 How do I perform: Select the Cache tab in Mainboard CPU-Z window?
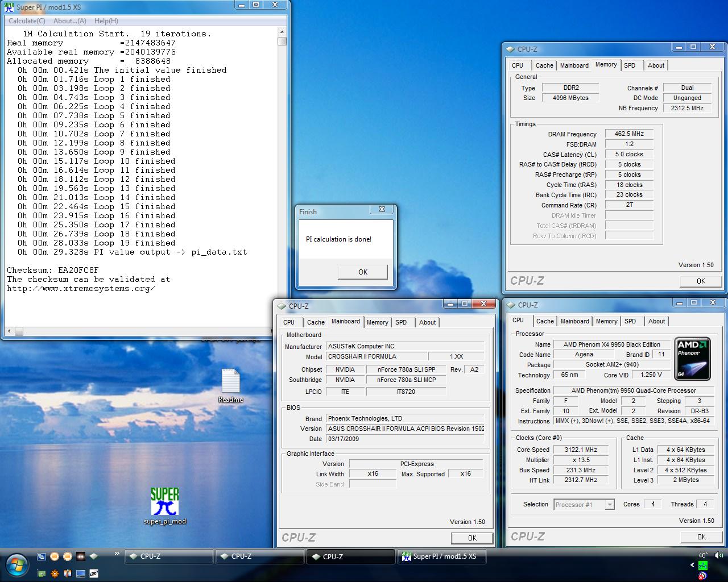[316, 322]
